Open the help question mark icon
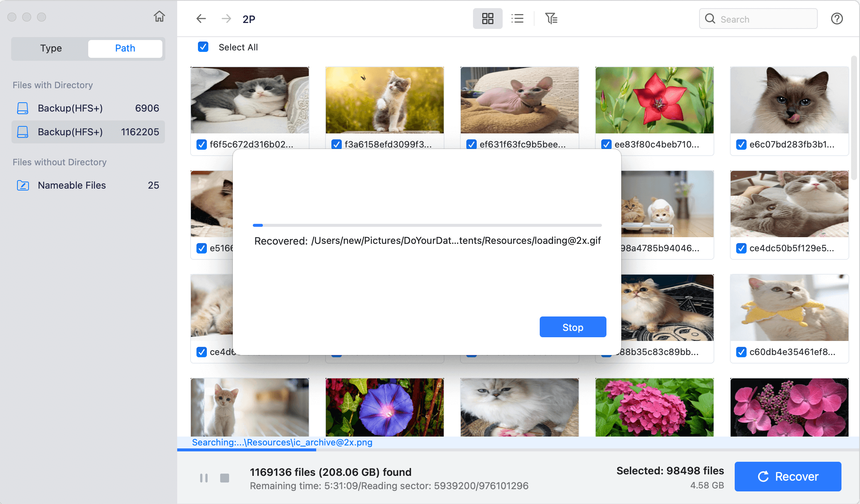Image resolution: width=860 pixels, height=504 pixels. pos(837,19)
